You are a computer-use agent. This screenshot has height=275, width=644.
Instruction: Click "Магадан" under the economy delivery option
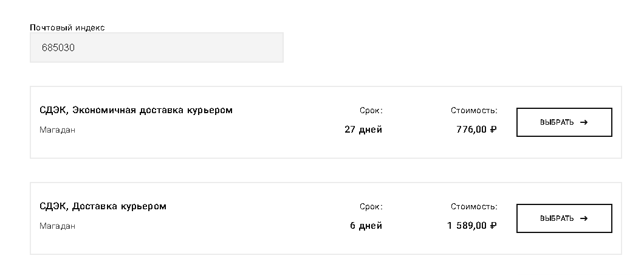(x=57, y=130)
